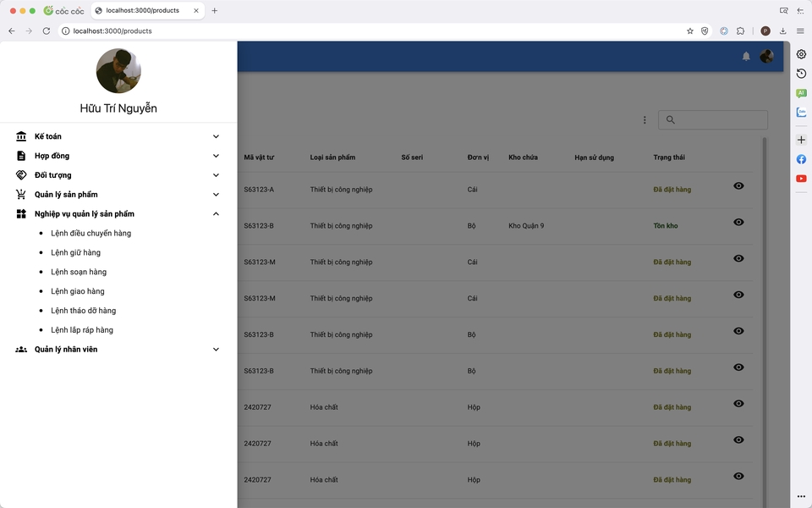The width and height of the screenshot is (812, 508).
Task: Expand the Đối tượng menu chevron
Action: coord(216,175)
